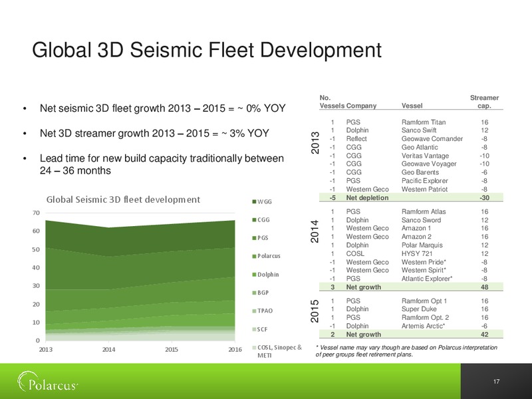532x399 pixels.
Task: Click the slide title 'Global 3D Seismic Fleet Development'
Action: click(x=207, y=50)
